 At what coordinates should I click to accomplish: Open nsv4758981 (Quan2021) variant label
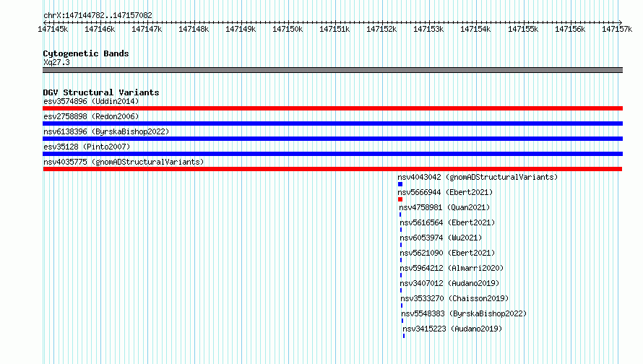(x=444, y=207)
